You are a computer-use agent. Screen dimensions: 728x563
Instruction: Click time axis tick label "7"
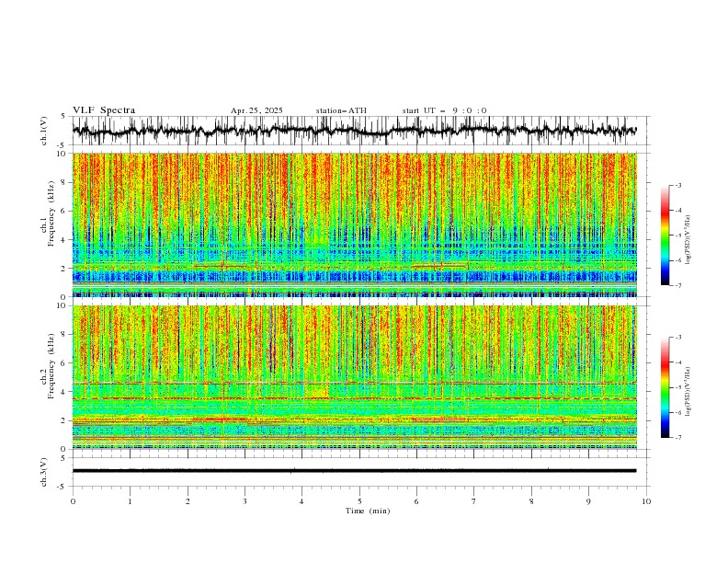pos(474,501)
